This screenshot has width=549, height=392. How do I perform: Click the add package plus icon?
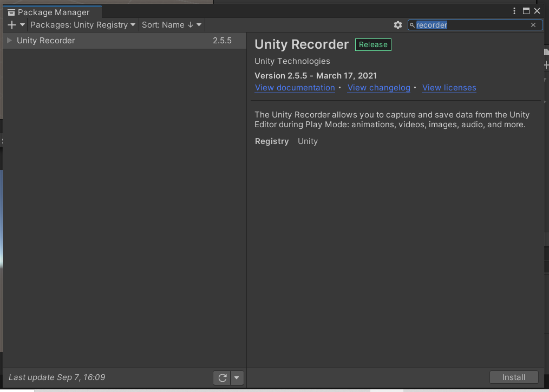[12, 25]
